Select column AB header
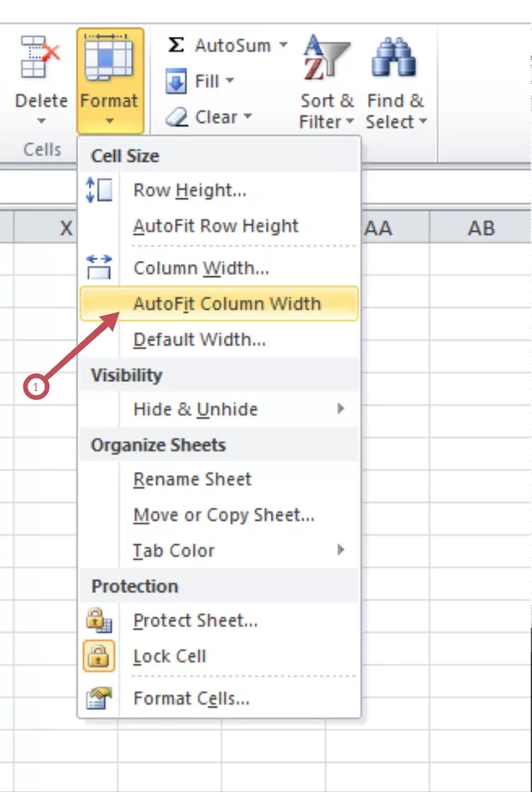The height and width of the screenshot is (792, 532). pos(481,227)
